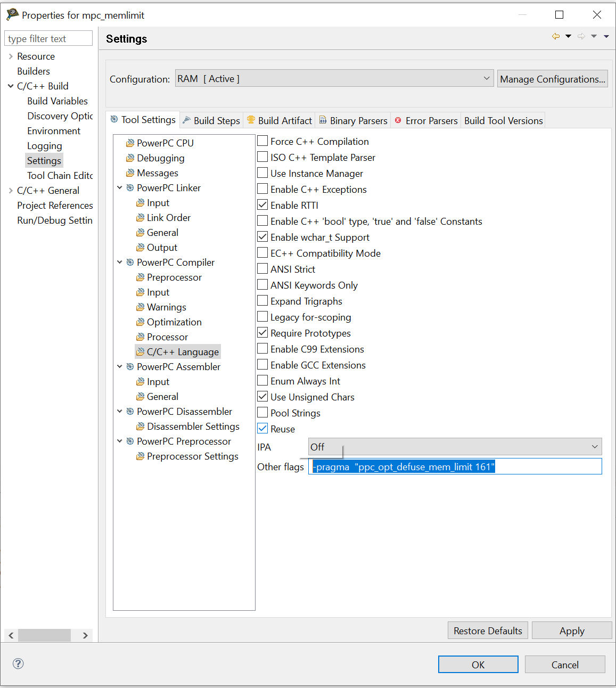Click the Tool Settings wrench icon
Screen dimensions: 616x688
[114, 119]
